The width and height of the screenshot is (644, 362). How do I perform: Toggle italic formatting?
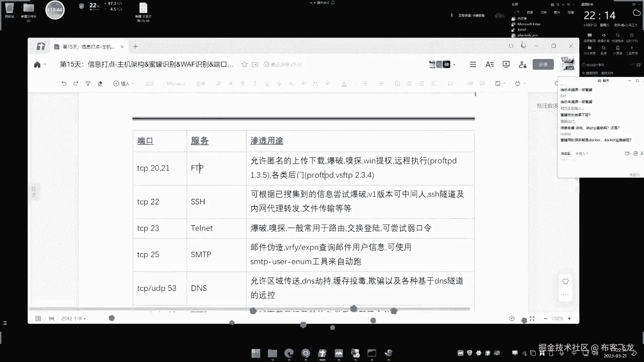pyautogui.click(x=255, y=83)
